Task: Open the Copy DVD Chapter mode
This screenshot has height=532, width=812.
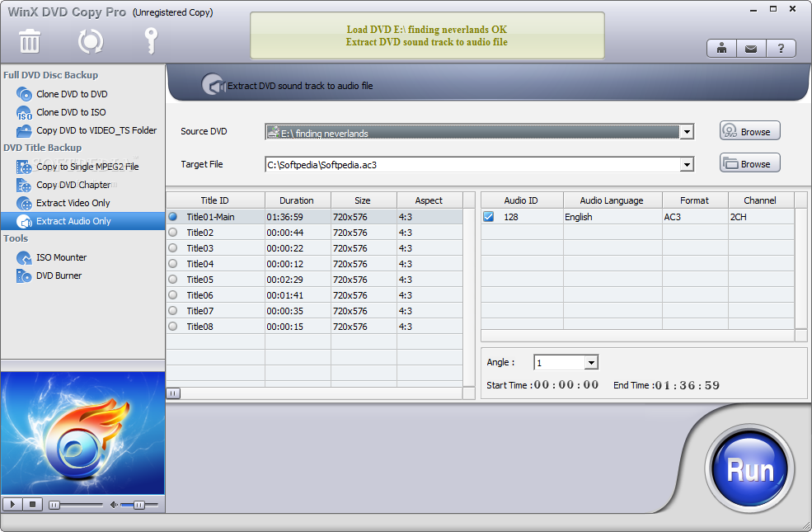Action: [73, 185]
